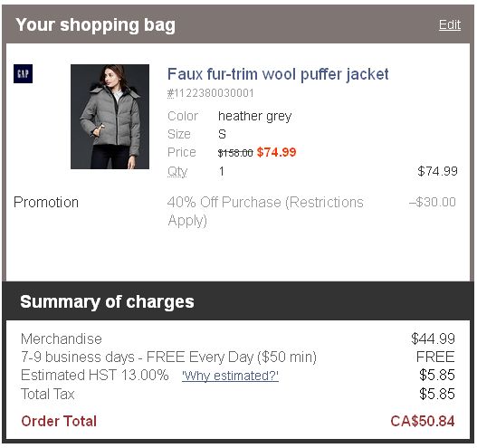This screenshot has height=448, width=477.
Task: Click the CA$50.84 order total amount
Action: click(x=423, y=421)
